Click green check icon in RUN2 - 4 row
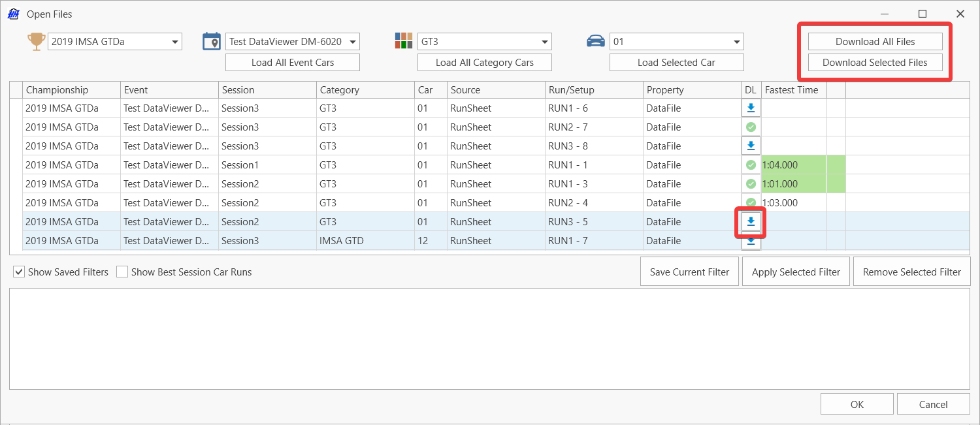The width and height of the screenshot is (980, 425). [x=751, y=203]
